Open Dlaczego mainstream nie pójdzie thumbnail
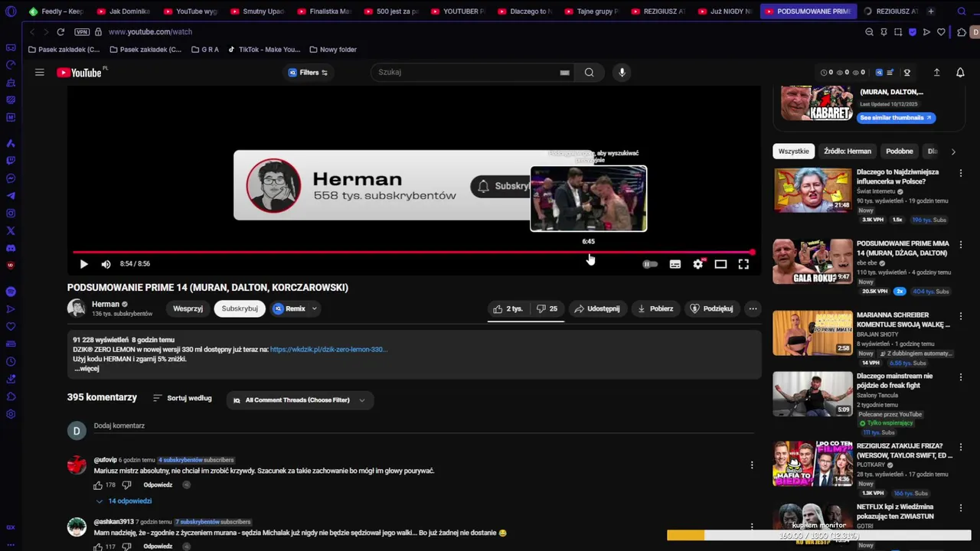980x551 pixels. [x=812, y=393]
